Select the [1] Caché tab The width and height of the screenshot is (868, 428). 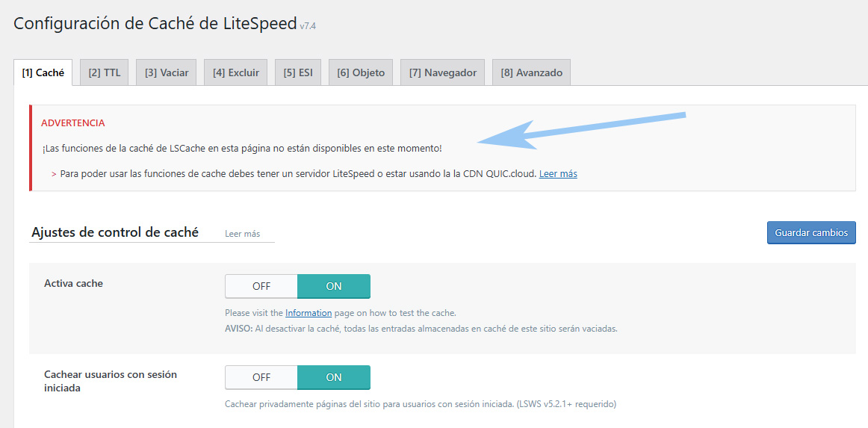pos(43,72)
